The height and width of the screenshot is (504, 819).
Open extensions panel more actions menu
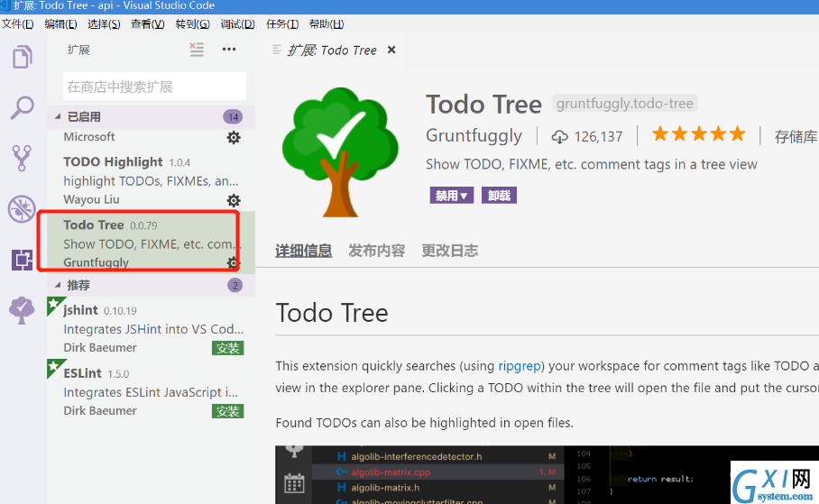point(229,49)
